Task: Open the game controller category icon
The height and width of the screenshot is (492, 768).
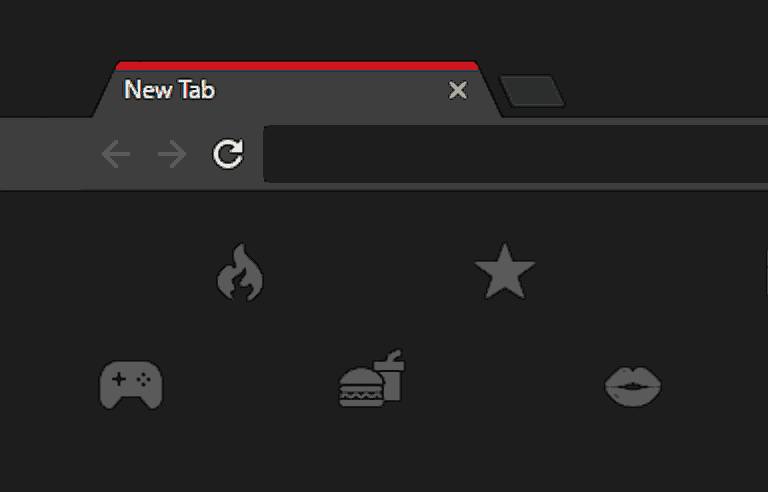Action: pos(131,385)
